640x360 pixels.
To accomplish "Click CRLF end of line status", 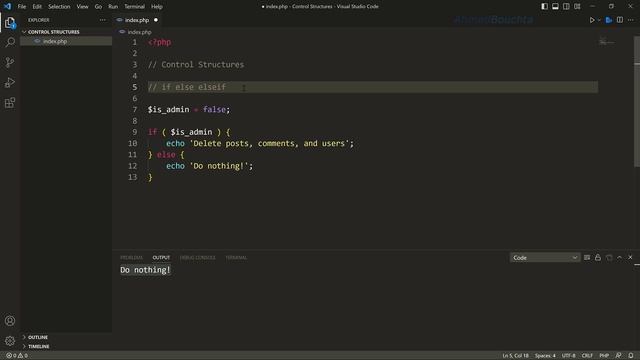I will pyautogui.click(x=587, y=356).
